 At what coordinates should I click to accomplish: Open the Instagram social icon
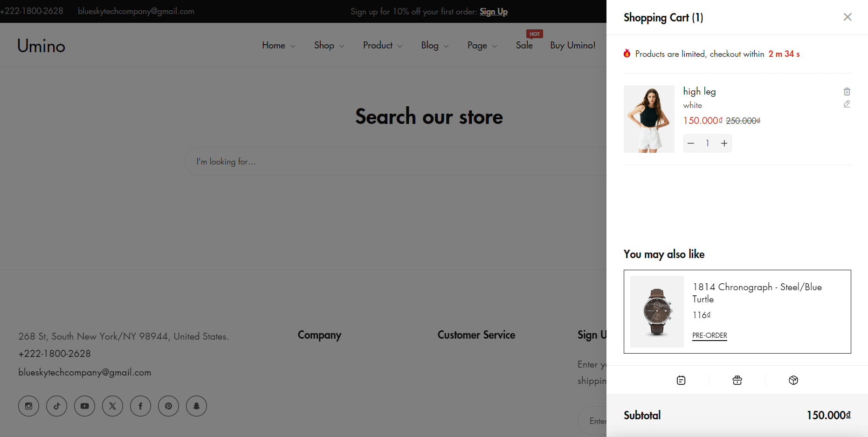coord(28,406)
